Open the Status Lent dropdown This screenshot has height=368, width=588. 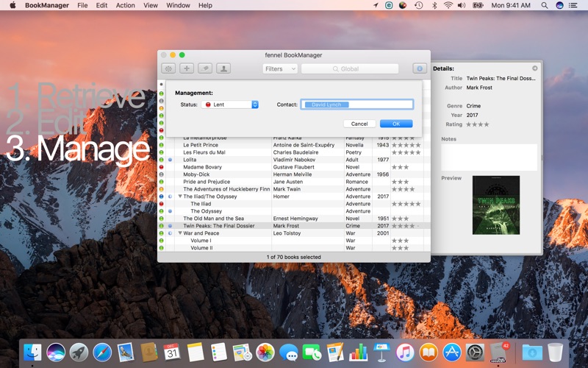[x=230, y=105]
